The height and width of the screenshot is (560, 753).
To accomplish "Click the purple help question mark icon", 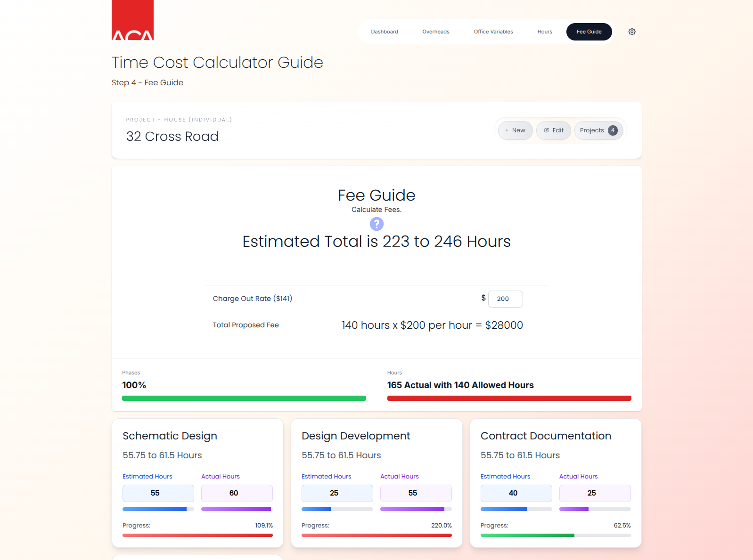I will pyautogui.click(x=376, y=224).
